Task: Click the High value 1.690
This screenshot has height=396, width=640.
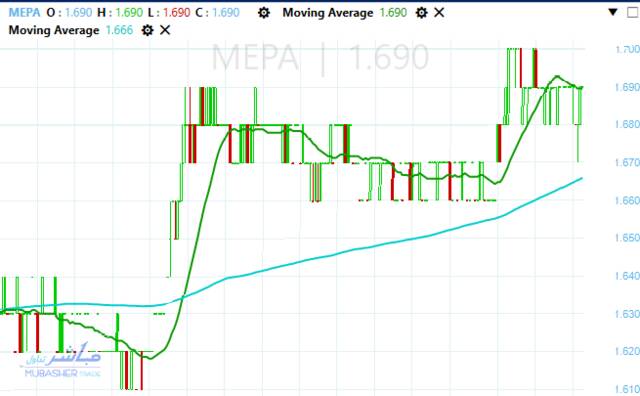Action: 129,13
